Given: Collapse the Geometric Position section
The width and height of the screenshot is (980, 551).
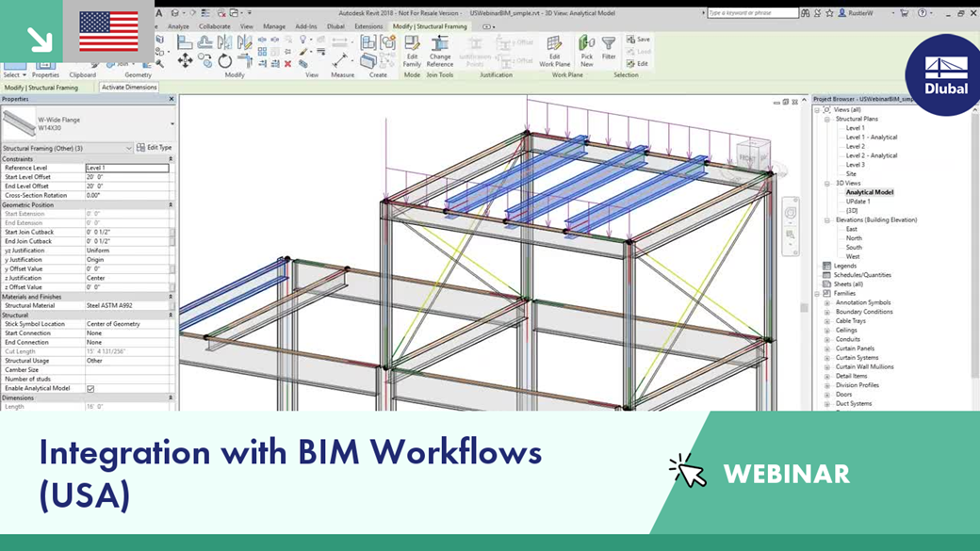Looking at the screenshot, I should click(171, 205).
